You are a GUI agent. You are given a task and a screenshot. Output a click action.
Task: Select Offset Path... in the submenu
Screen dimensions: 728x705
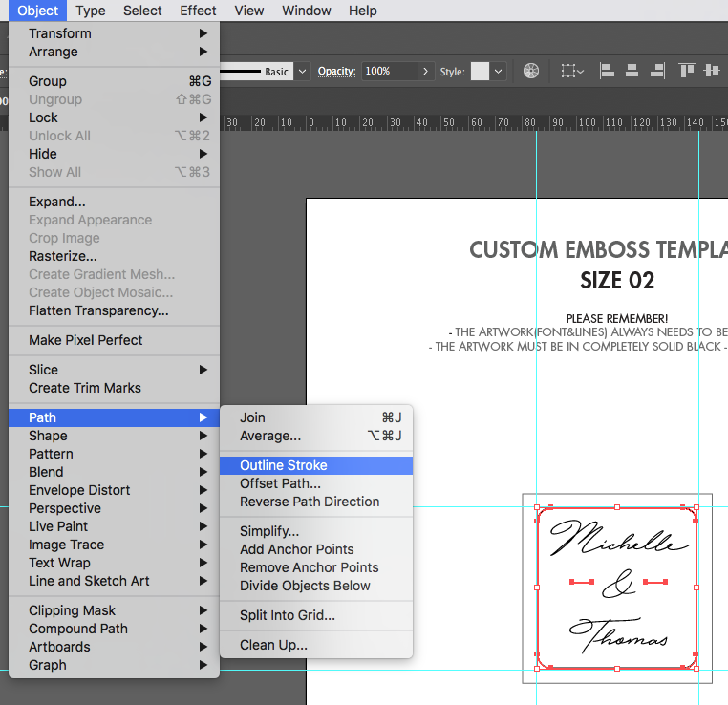coord(280,483)
